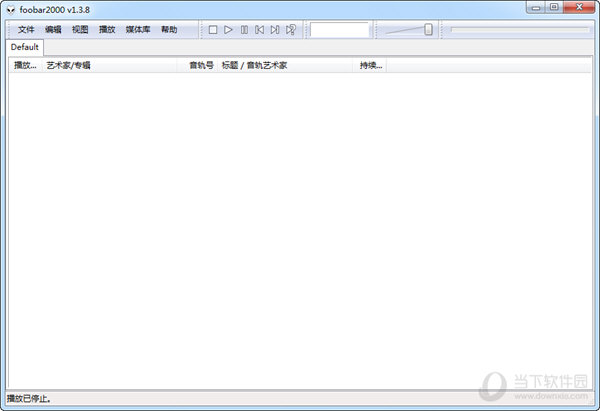600x411 pixels.
Task: Open the 帮助 menu
Action: pos(169,29)
